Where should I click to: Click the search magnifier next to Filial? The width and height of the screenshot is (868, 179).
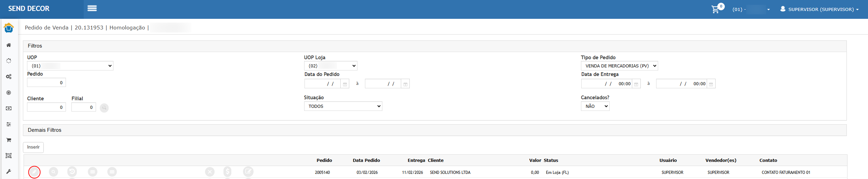(104, 108)
